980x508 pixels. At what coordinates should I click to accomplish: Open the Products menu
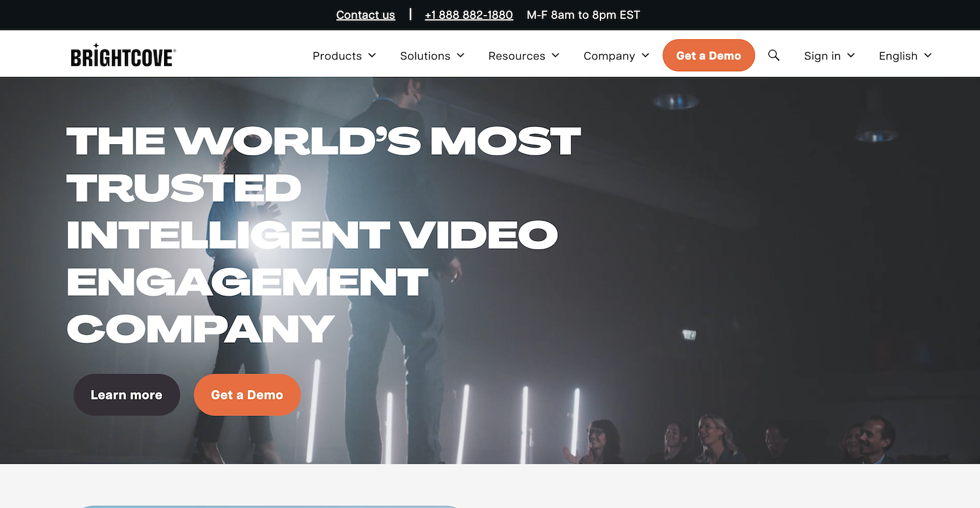pyautogui.click(x=344, y=56)
